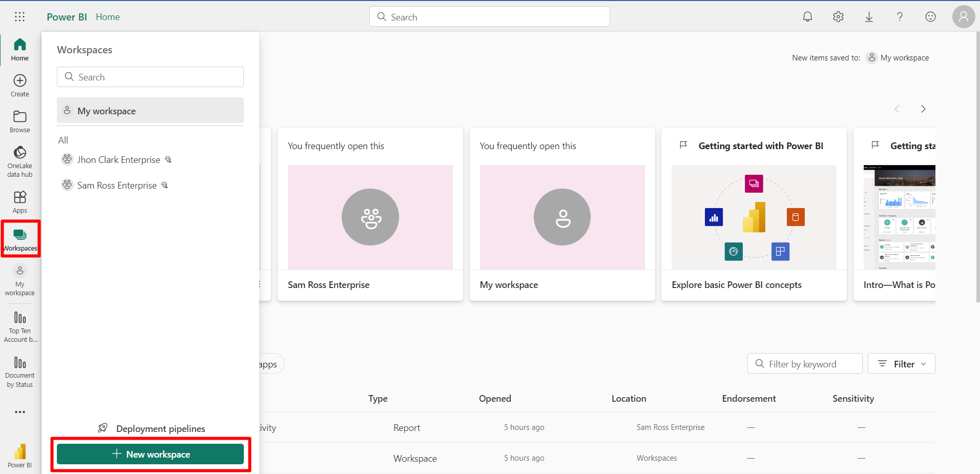The image size is (980, 474).
Task: Open the settings gear
Action: coord(838,17)
